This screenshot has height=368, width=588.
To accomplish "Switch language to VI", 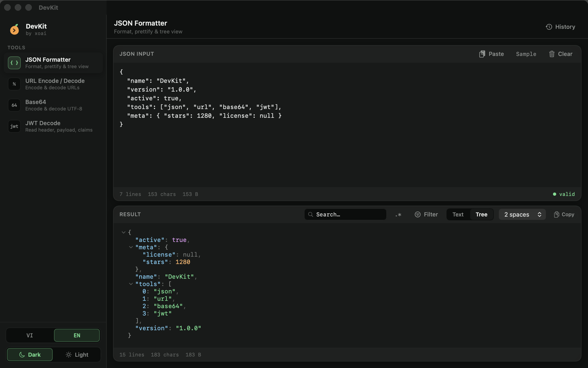I will coord(30,336).
